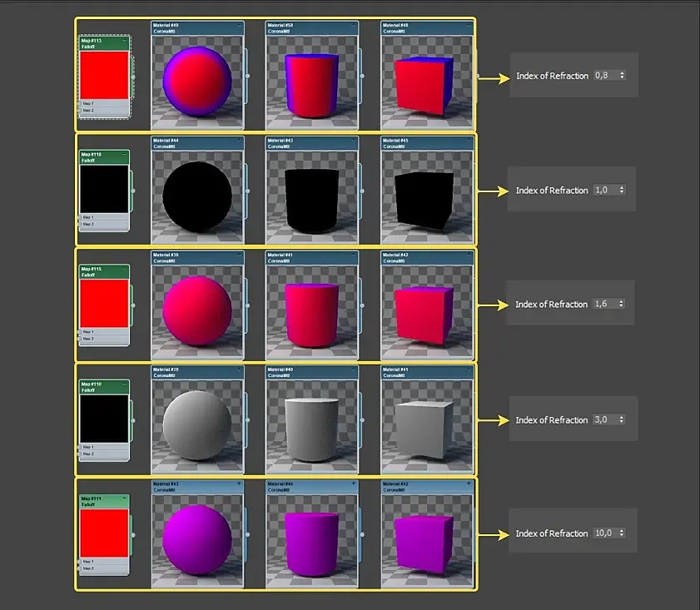Click minus icon on grey cube material node

[469, 369]
